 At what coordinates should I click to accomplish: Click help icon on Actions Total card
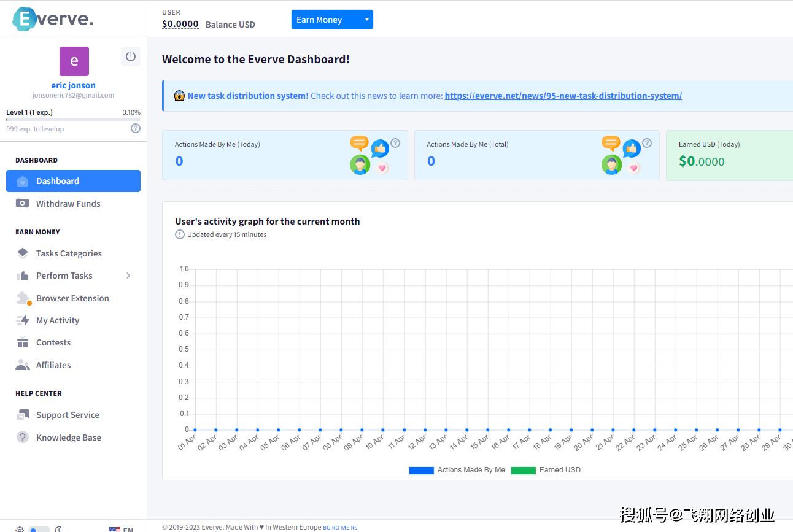[647, 143]
